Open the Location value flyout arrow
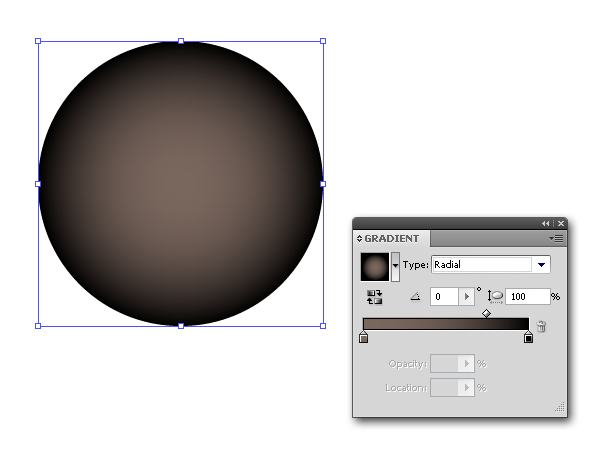 point(466,388)
